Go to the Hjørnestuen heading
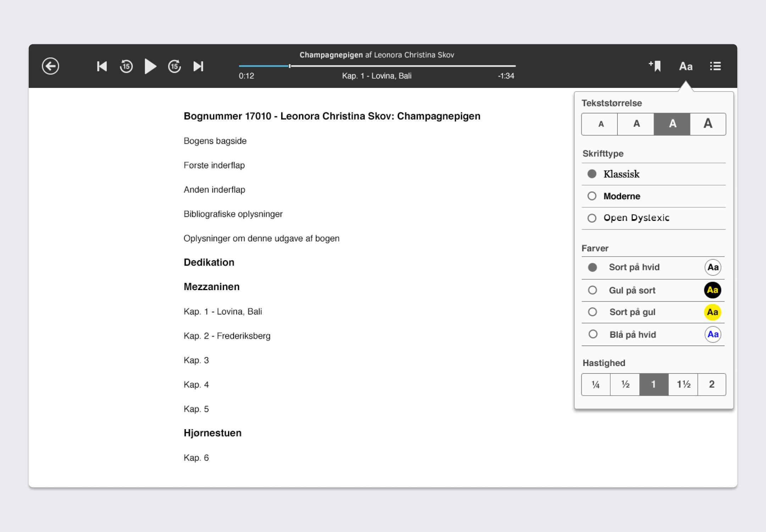The image size is (766, 532). pos(212,433)
